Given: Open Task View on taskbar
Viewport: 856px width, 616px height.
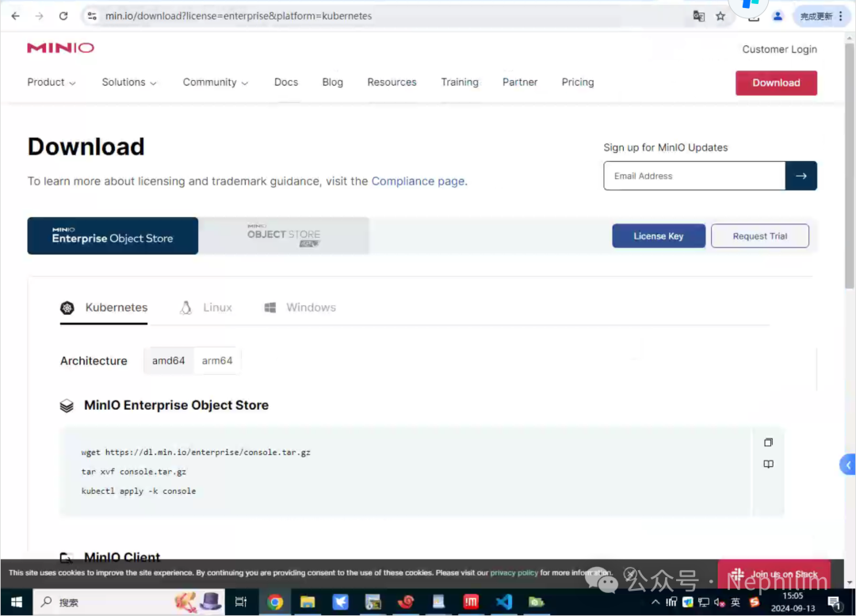Looking at the screenshot, I should [241, 602].
